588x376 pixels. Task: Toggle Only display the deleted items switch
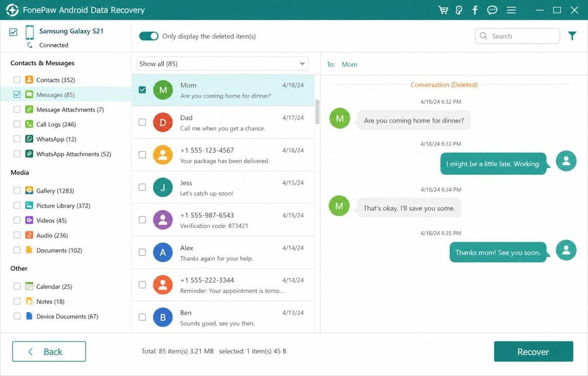(149, 36)
